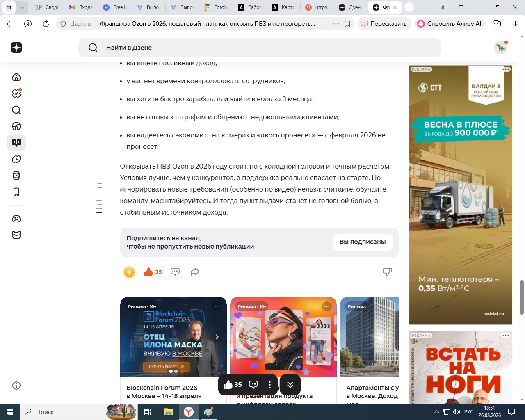Open comments under the article
Viewport: 525px width, 420px height.
pos(175,272)
